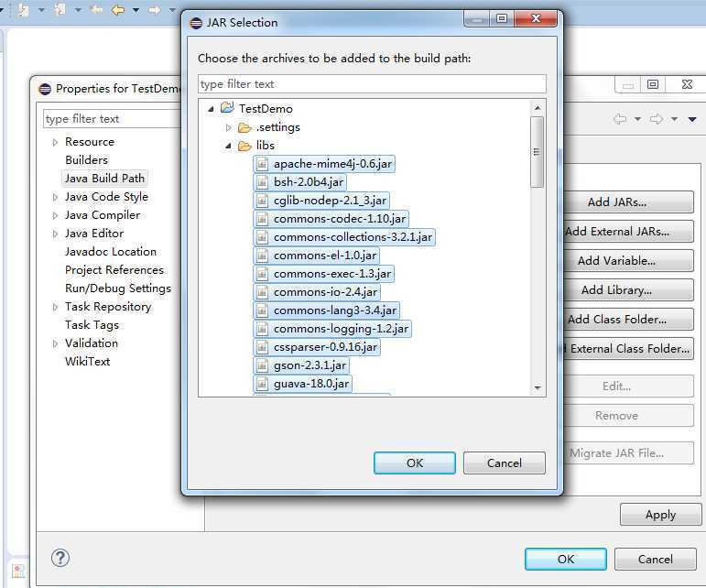Click the TestDemo project folder icon
This screenshot has width=706, height=588.
tap(227, 108)
